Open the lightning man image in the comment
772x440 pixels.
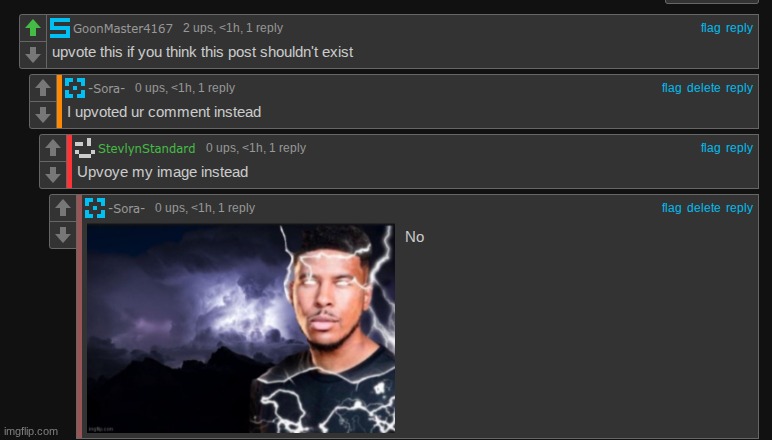[241, 329]
